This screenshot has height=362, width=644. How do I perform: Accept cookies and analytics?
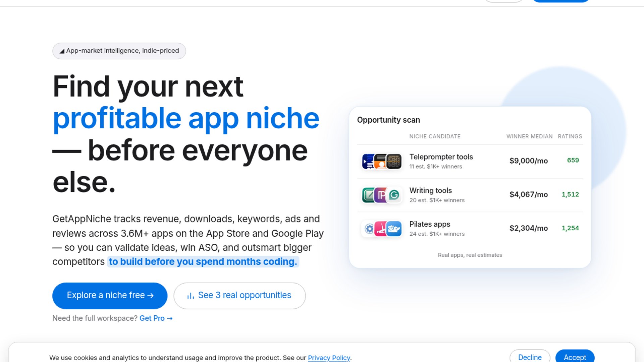[575, 357]
